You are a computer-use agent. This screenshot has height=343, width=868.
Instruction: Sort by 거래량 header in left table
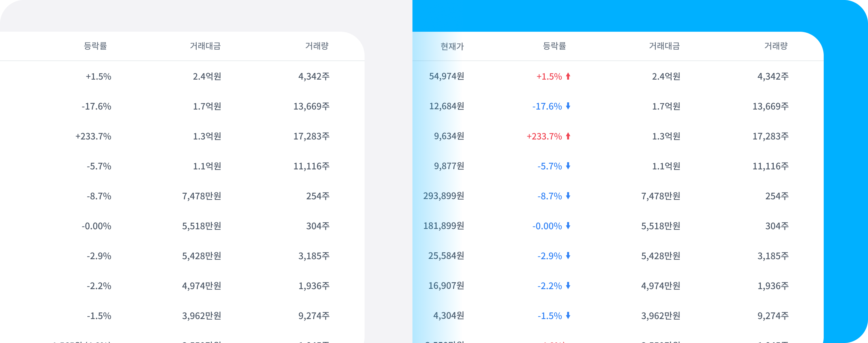[317, 46]
